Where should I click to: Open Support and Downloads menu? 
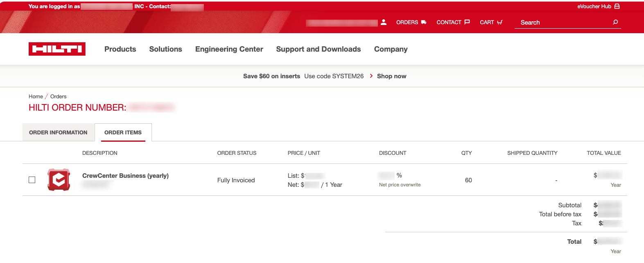[x=319, y=49]
